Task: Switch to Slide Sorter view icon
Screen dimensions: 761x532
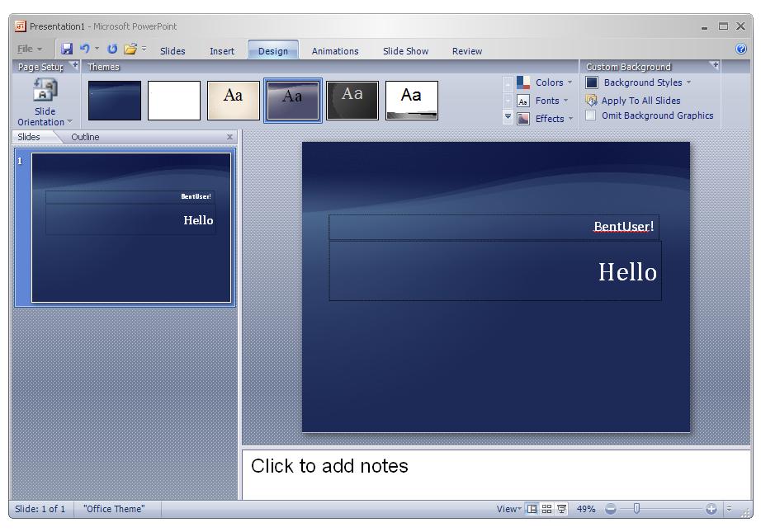Action: [x=546, y=509]
